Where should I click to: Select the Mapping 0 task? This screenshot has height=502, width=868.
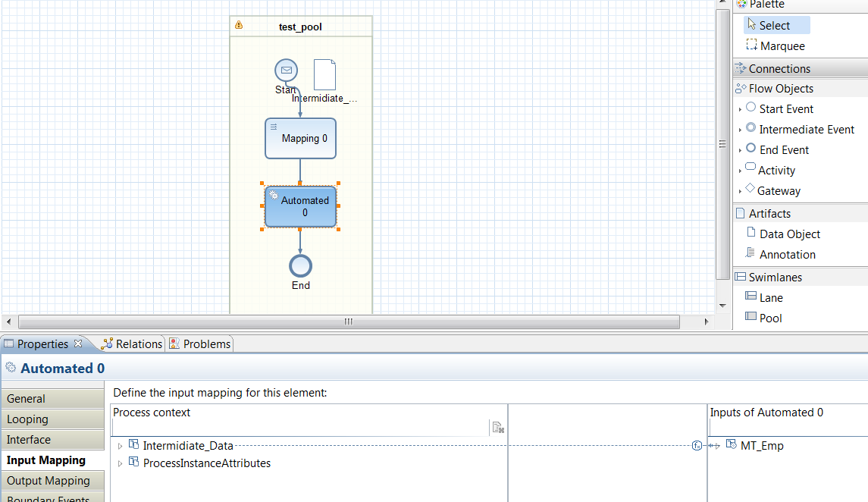[x=301, y=138]
